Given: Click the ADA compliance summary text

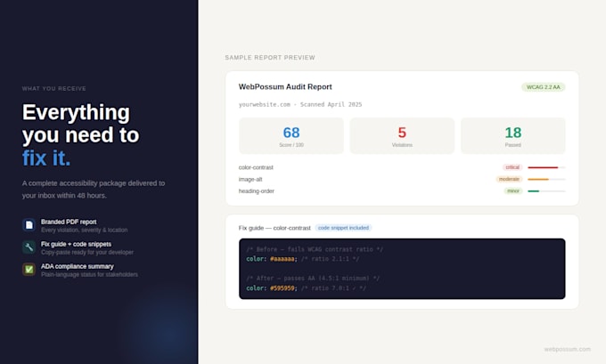Looking at the screenshot, I should [x=78, y=266].
